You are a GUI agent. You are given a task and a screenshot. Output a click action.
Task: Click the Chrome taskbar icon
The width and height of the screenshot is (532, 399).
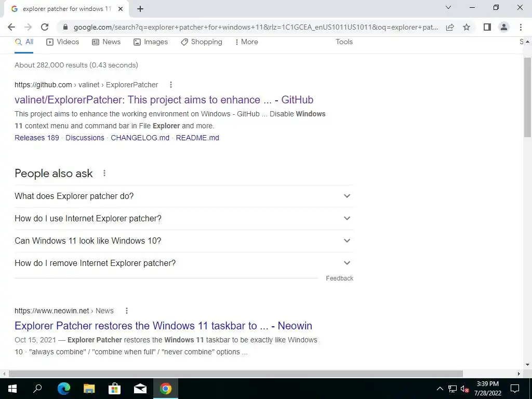pos(166,389)
